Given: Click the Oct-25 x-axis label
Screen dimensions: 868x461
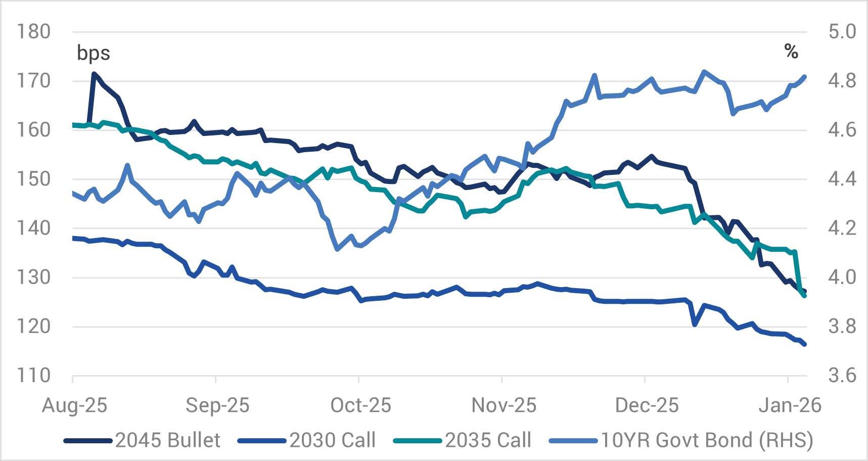Looking at the screenshot, I should coord(360,405).
